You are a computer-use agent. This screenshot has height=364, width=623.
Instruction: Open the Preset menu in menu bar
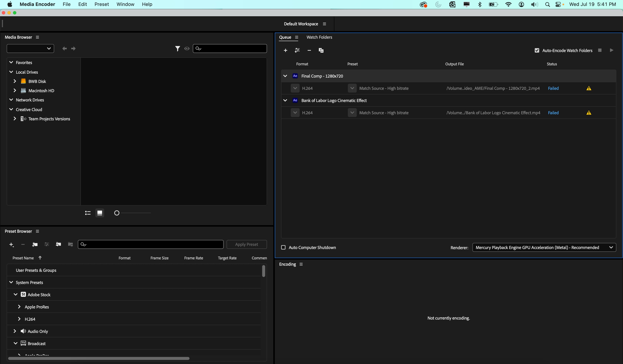coord(101,4)
